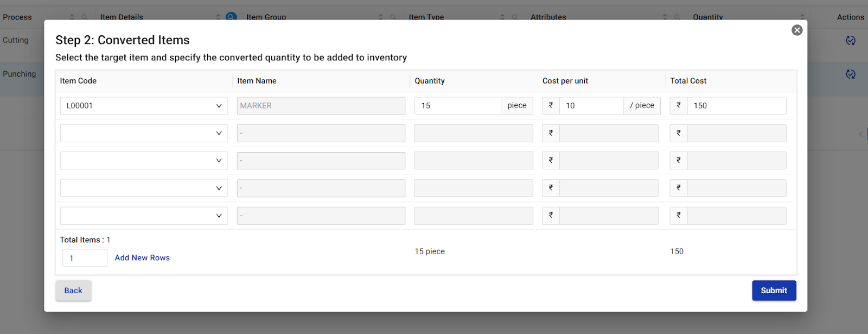Viewport: 868px width, 334px height.
Task: Edit the cost per unit field showing 10
Action: (591, 106)
